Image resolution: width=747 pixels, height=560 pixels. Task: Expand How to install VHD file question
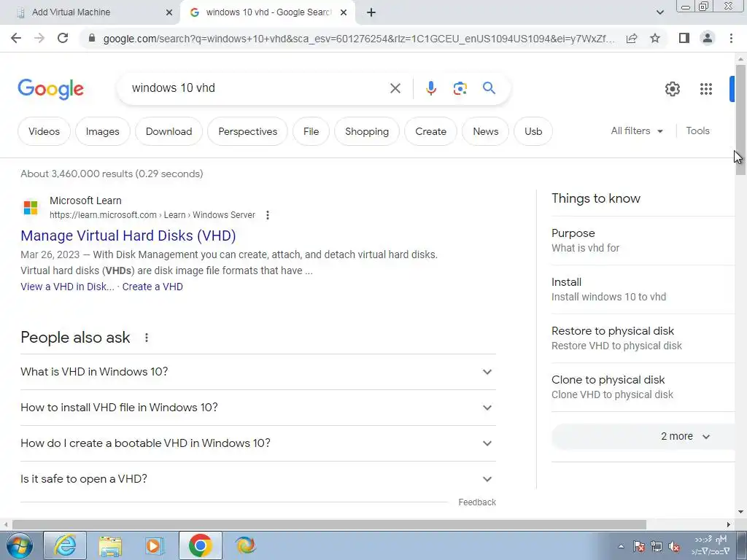[x=258, y=408]
